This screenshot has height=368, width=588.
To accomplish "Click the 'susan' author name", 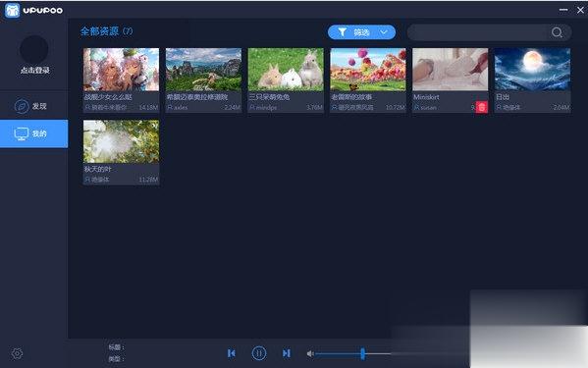I will pyautogui.click(x=428, y=108).
